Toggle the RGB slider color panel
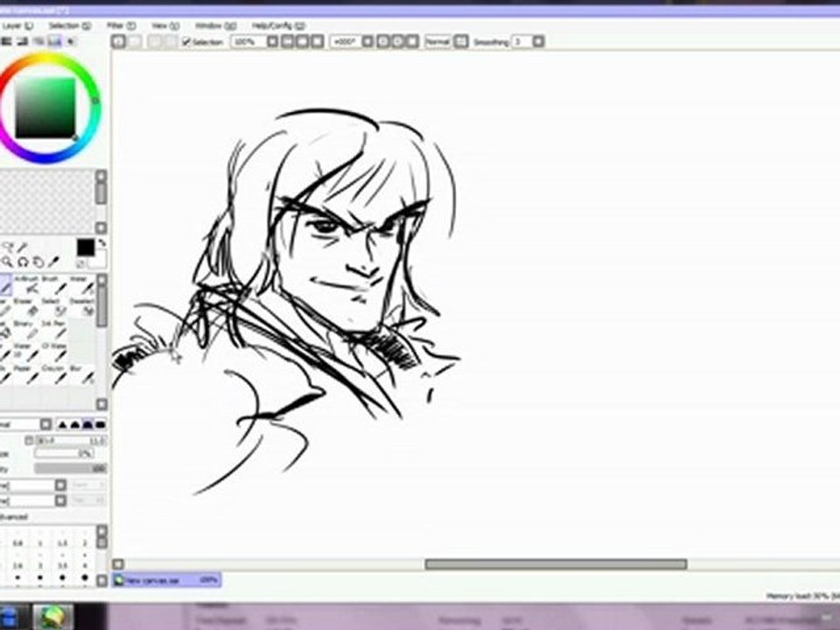The height and width of the screenshot is (630, 840). coord(6,41)
